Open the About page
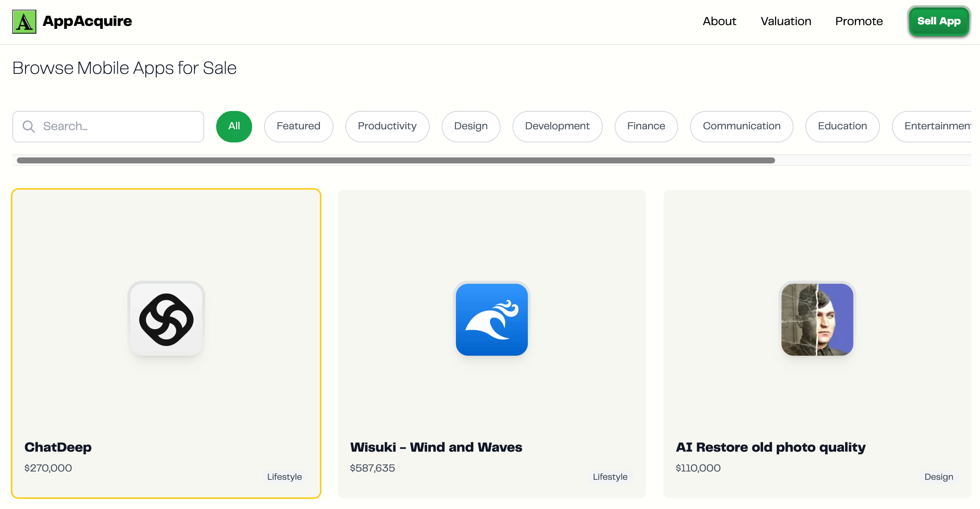This screenshot has width=980, height=509. pos(719,21)
